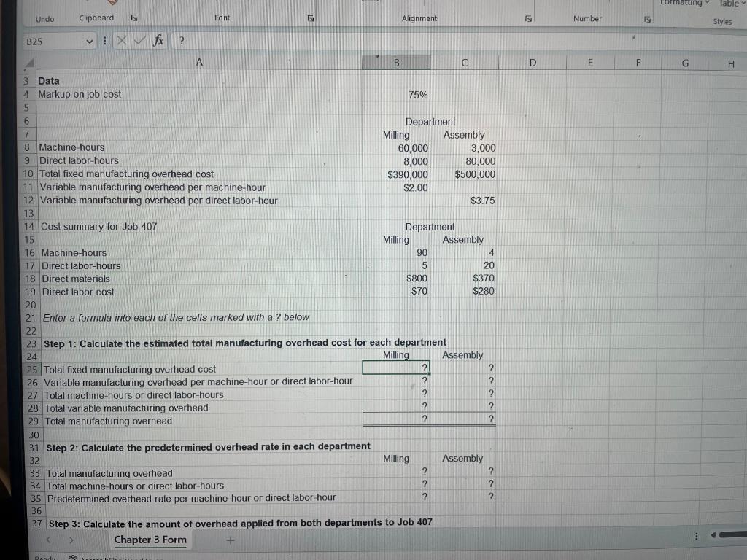Click the Enter checkmark icon in formula bar
747x560 pixels.
click(x=140, y=41)
